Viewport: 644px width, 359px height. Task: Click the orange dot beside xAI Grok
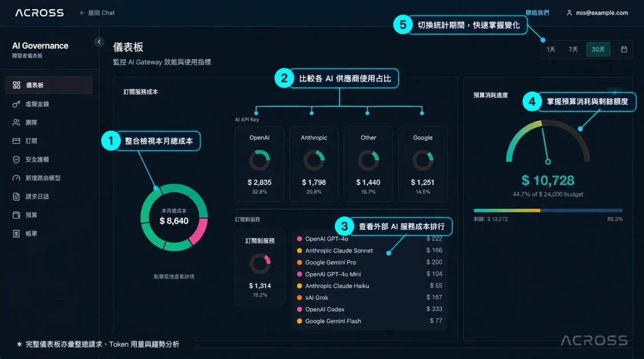click(299, 297)
